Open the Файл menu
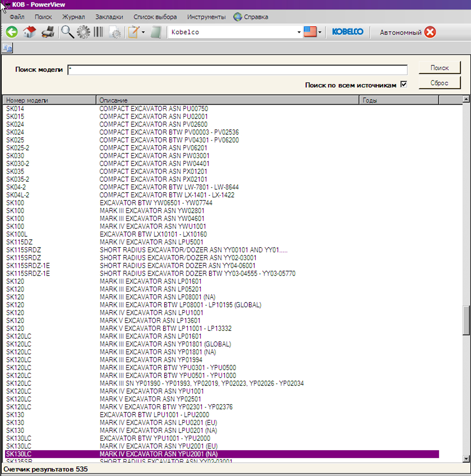This screenshot has width=471, height=476. point(17,17)
